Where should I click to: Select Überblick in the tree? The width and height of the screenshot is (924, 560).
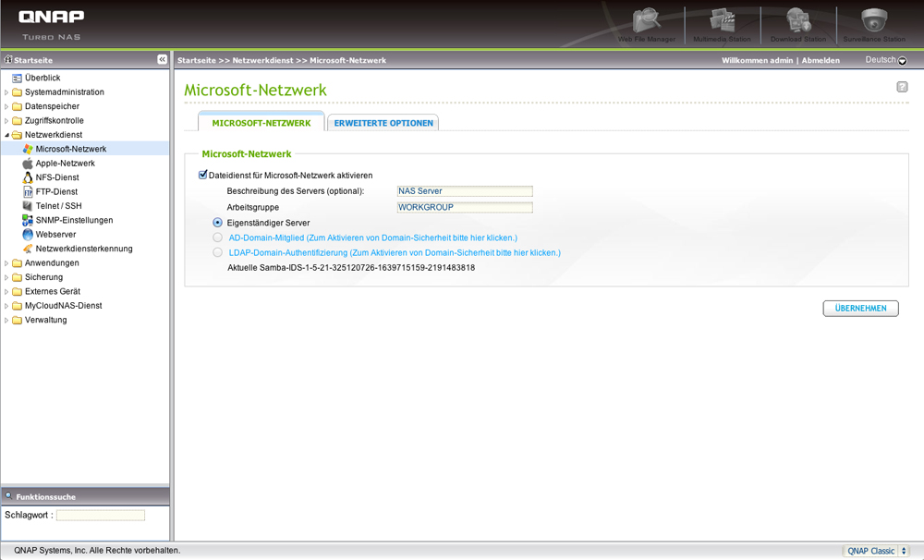coord(43,78)
